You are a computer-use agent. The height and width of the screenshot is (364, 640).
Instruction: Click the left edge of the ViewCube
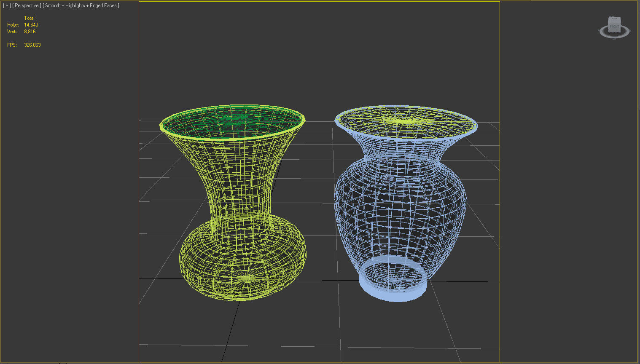pos(608,26)
